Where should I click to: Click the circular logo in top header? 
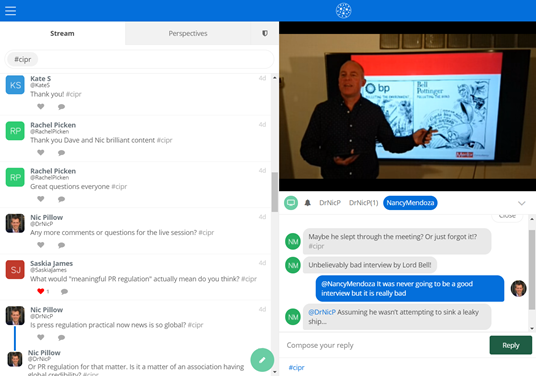(343, 11)
